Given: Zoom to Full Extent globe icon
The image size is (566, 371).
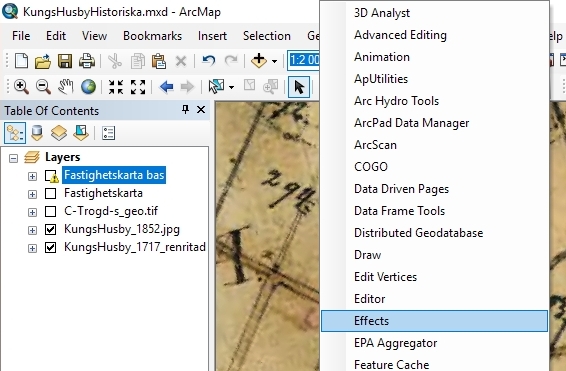Looking at the screenshot, I should 88,87.
